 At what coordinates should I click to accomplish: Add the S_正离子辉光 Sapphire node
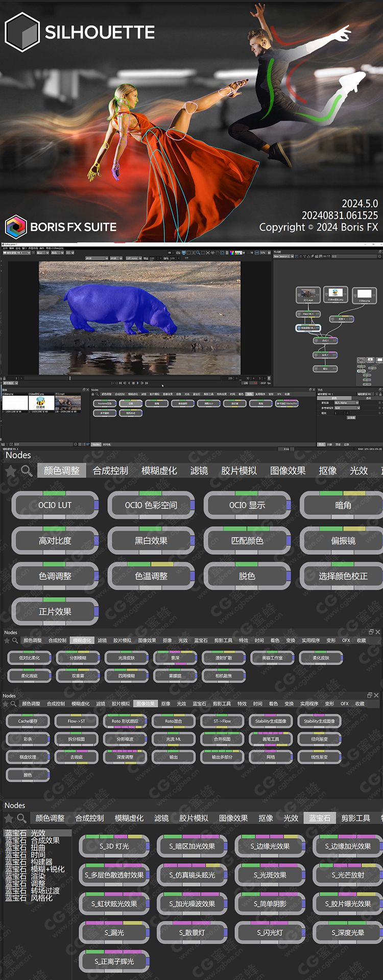coord(114,961)
